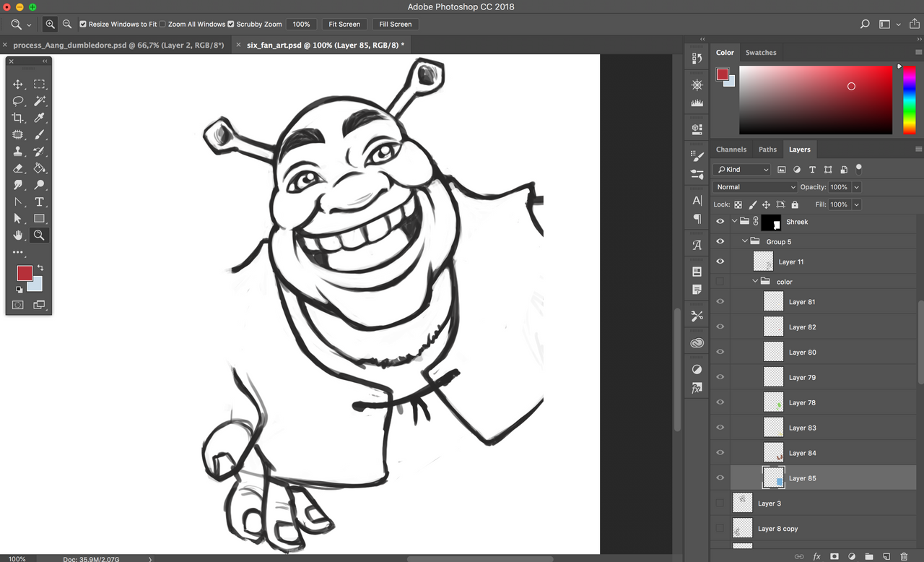Hide Layer 11
Screen dimensions: 924x562
720,261
